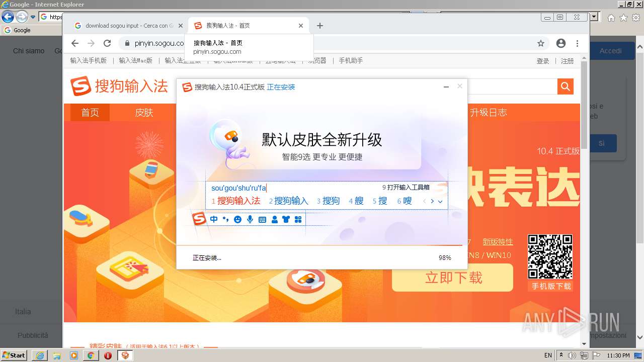
Task: Open the soft keyboard icon
Action: [262, 220]
